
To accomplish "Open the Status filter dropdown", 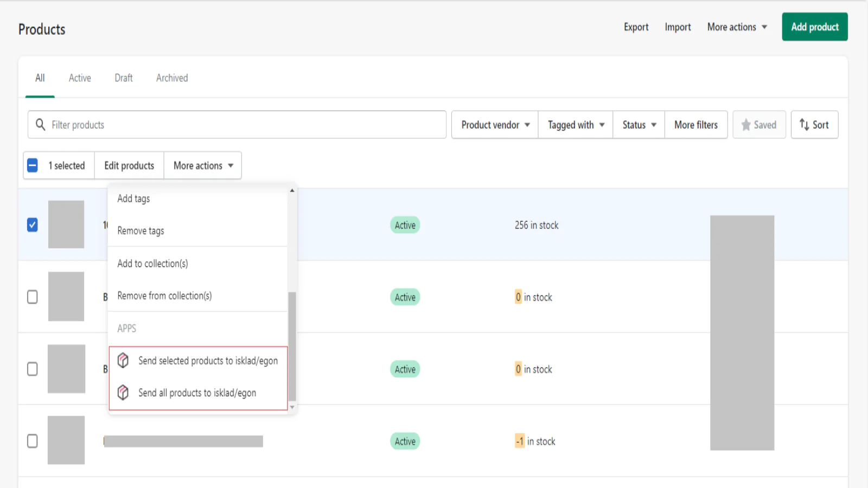I will coord(639,125).
